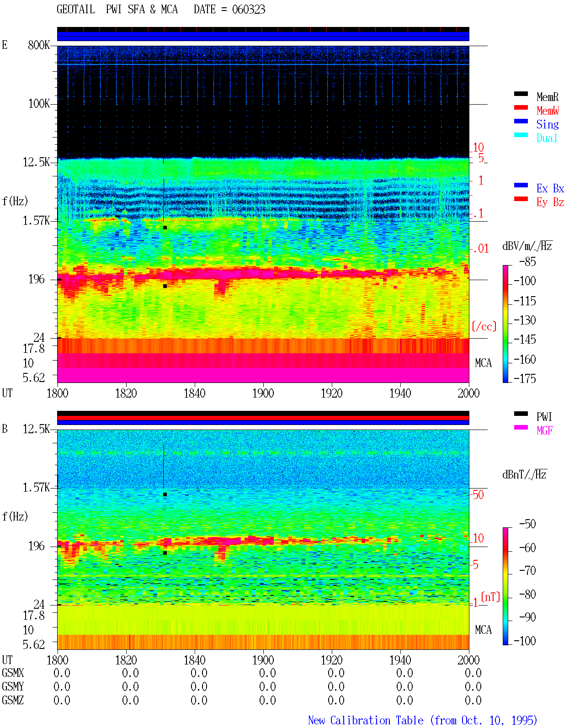Click the New Calibration Table note
Image resolution: width=585 pixels, height=728 pixels.
click(423, 720)
